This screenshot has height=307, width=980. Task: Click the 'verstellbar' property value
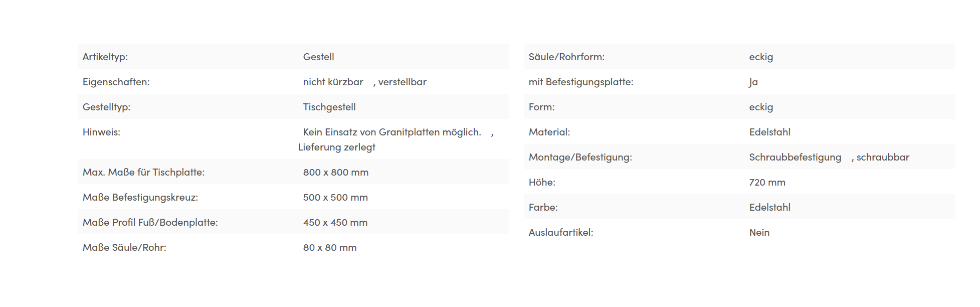coord(402,82)
